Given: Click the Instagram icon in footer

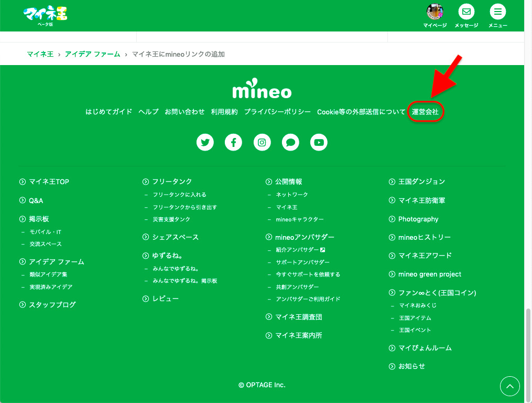Looking at the screenshot, I should point(262,142).
